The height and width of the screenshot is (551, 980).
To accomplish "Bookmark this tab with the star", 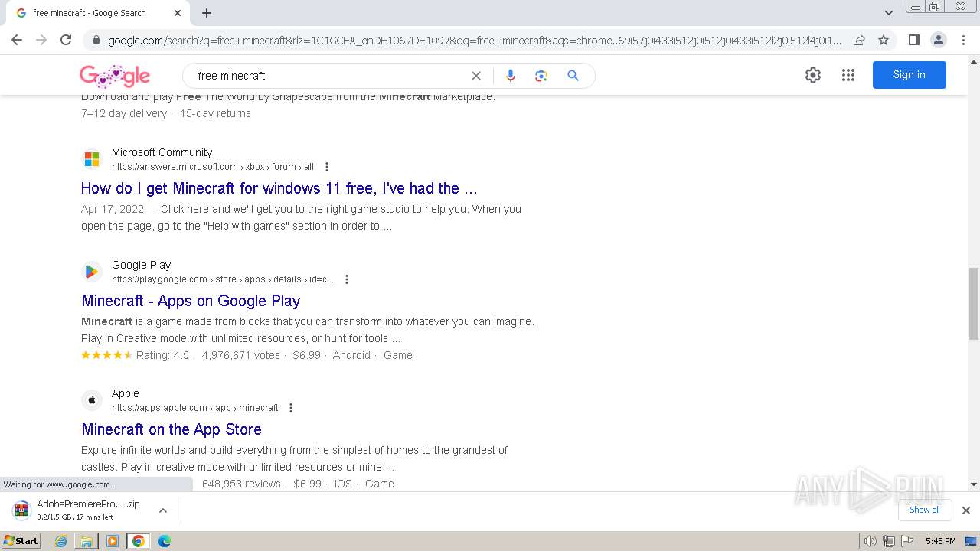I will pos(884,40).
